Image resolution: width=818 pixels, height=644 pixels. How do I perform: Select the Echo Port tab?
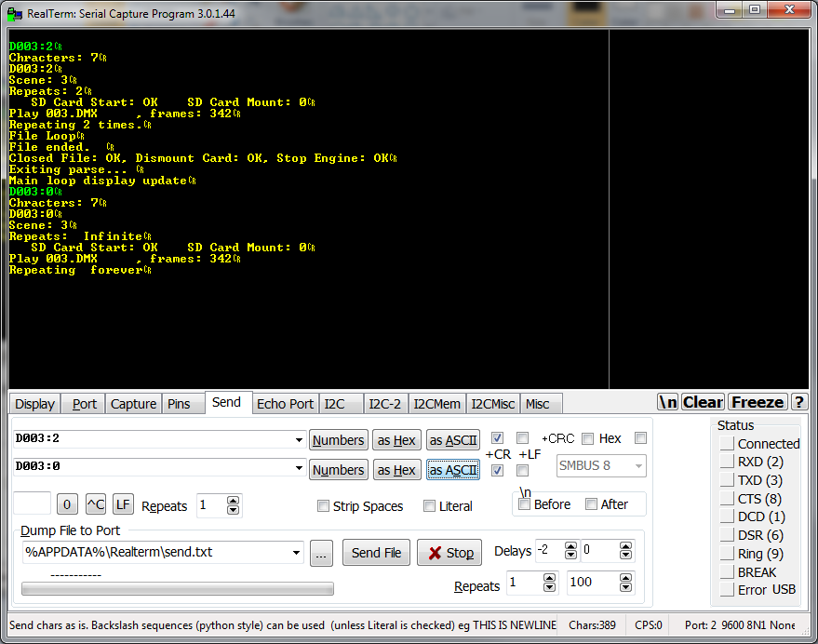click(x=285, y=404)
